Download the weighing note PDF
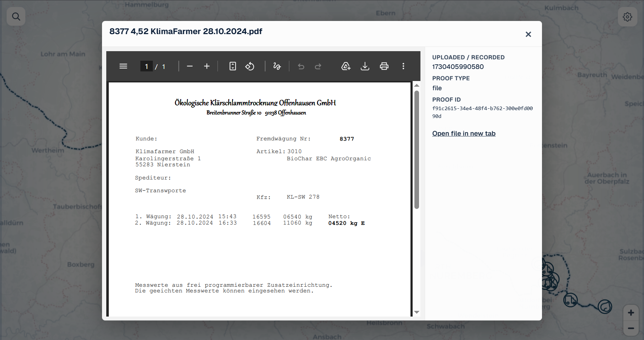Image resolution: width=644 pixels, height=340 pixels. click(x=365, y=66)
